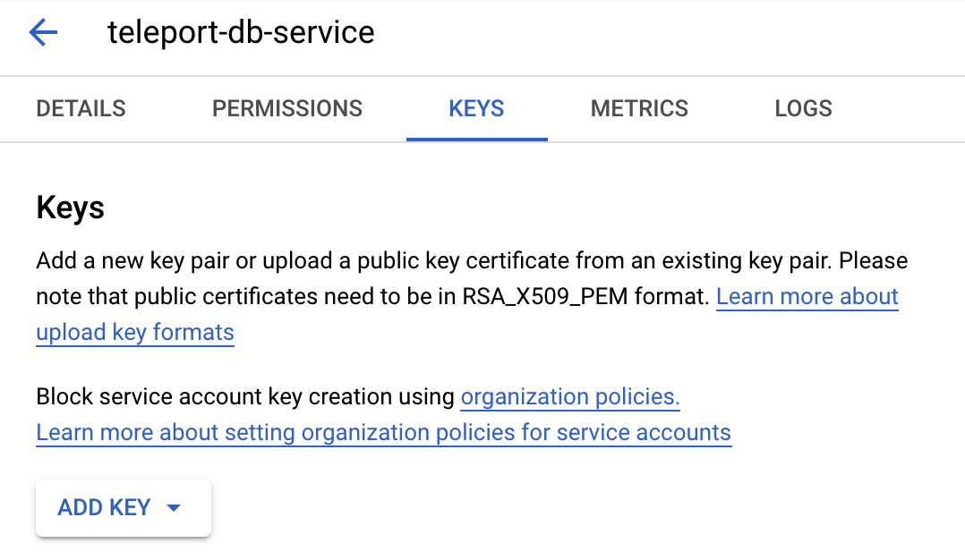The height and width of the screenshot is (560, 965).
Task: Click the teleport-db-service title
Action: 240,32
